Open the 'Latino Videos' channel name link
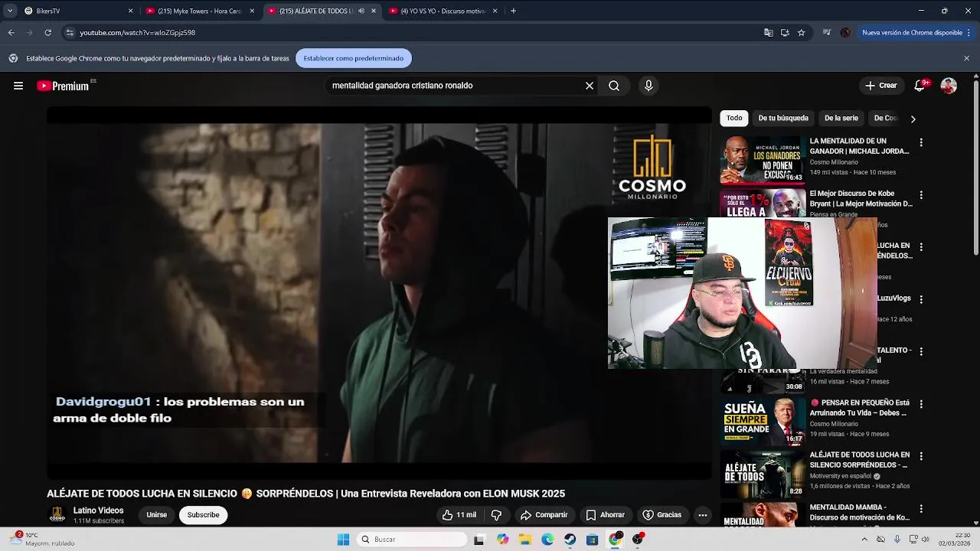Viewport: 980px width, 551px height. [98, 510]
